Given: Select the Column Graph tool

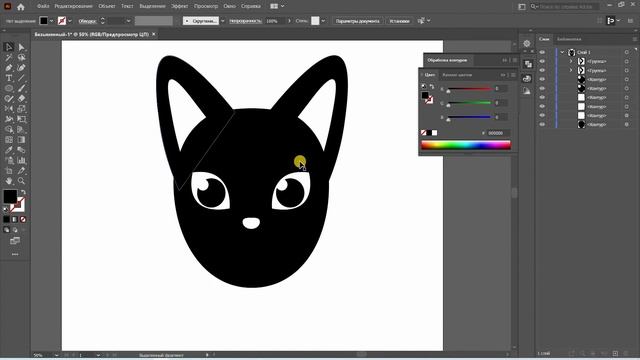Looking at the screenshot, I should click(x=22, y=160).
